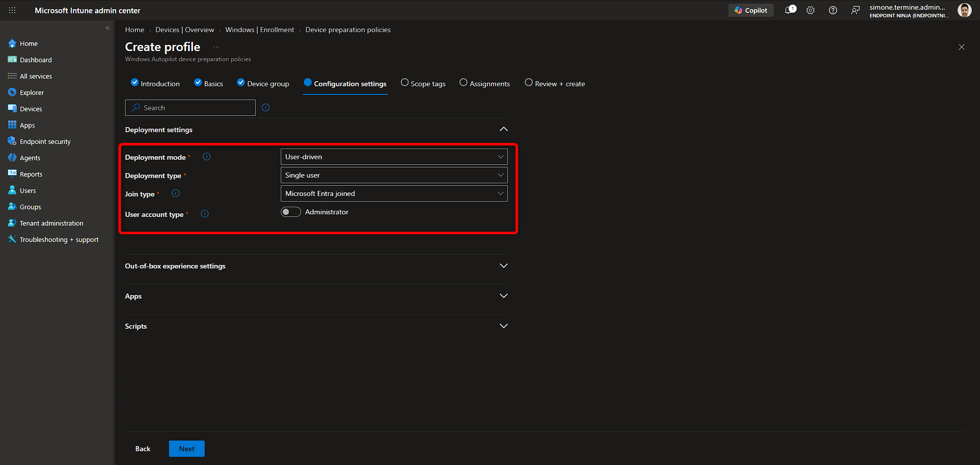This screenshot has width=980, height=465.
Task: Open the Join type dropdown
Action: [x=394, y=193]
